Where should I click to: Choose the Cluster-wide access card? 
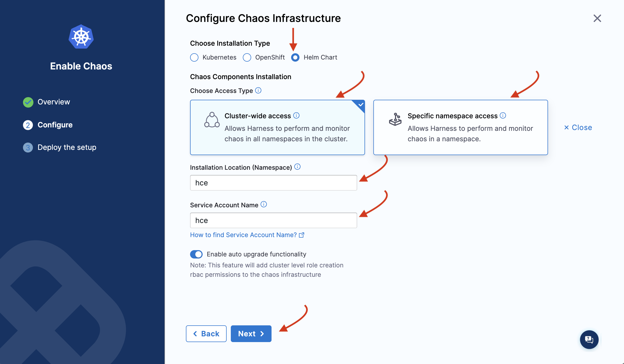tap(277, 127)
